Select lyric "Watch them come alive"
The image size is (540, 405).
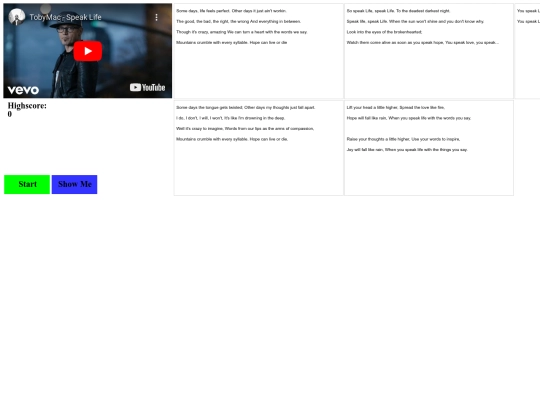pyautogui.click(x=423, y=43)
